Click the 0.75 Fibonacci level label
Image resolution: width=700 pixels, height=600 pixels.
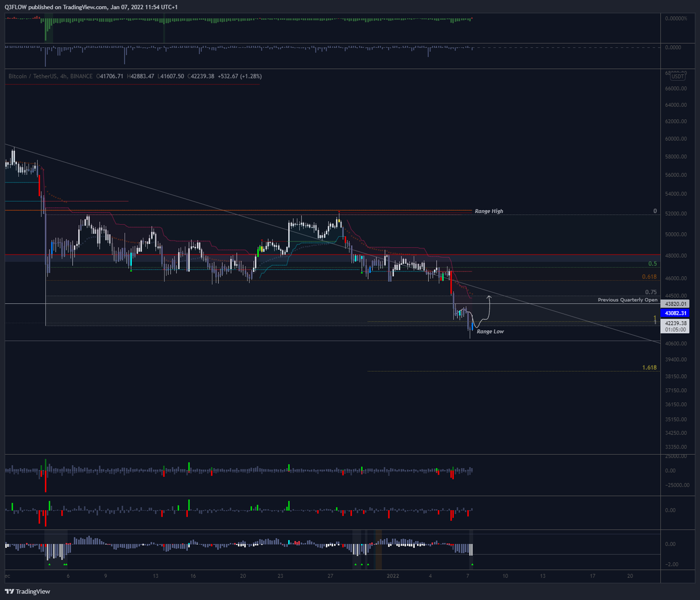point(651,292)
